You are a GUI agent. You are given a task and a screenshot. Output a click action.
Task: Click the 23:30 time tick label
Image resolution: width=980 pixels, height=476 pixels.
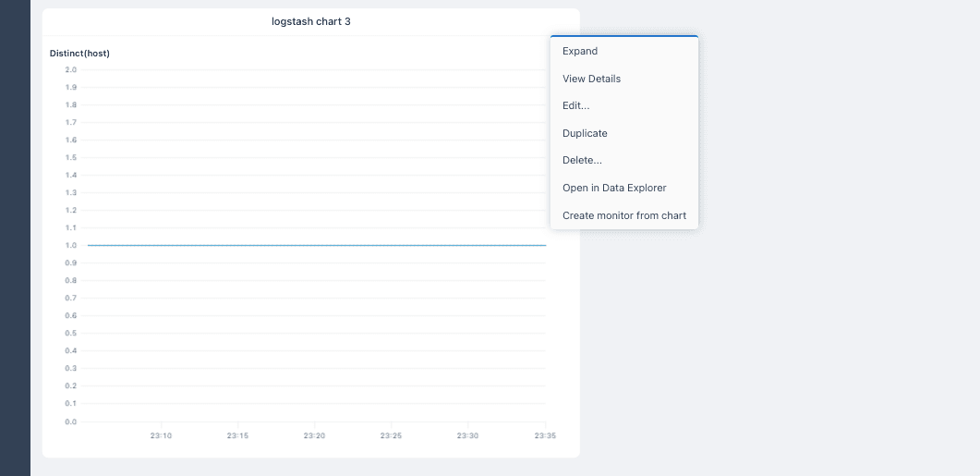point(467,435)
